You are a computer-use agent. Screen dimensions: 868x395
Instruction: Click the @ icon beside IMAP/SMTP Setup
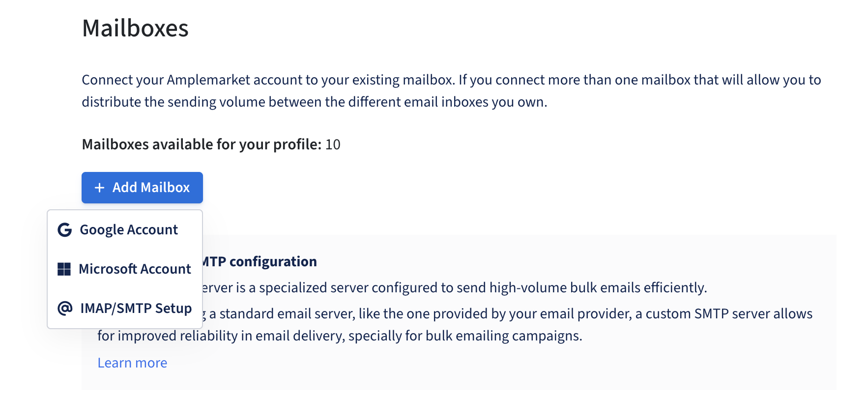[64, 309]
